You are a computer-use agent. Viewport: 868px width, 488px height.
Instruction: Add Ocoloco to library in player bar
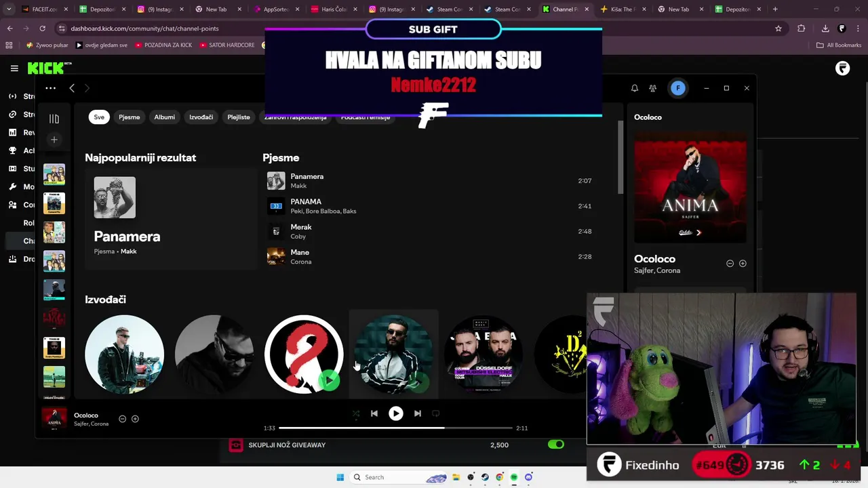click(x=135, y=419)
